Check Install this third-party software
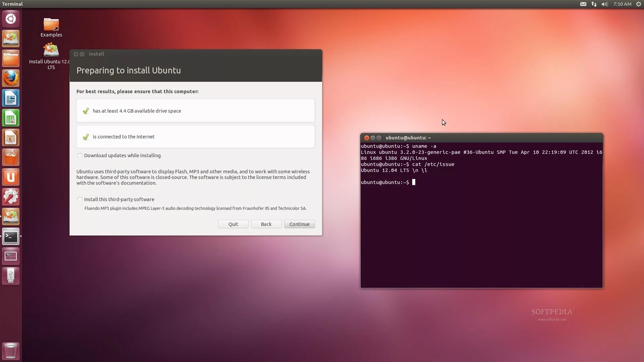Viewport: 644px width, 362px height. 80,199
